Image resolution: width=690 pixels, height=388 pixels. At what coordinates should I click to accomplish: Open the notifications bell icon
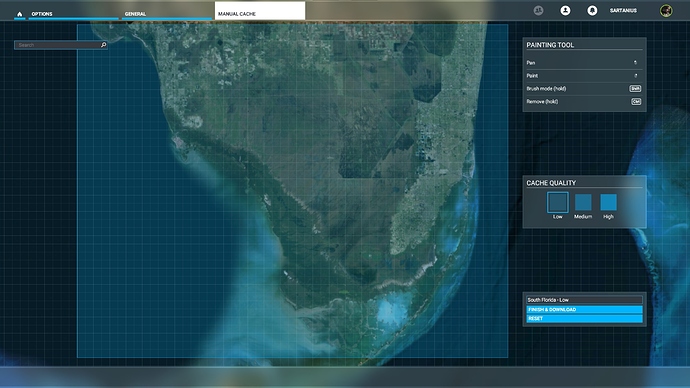pos(592,11)
